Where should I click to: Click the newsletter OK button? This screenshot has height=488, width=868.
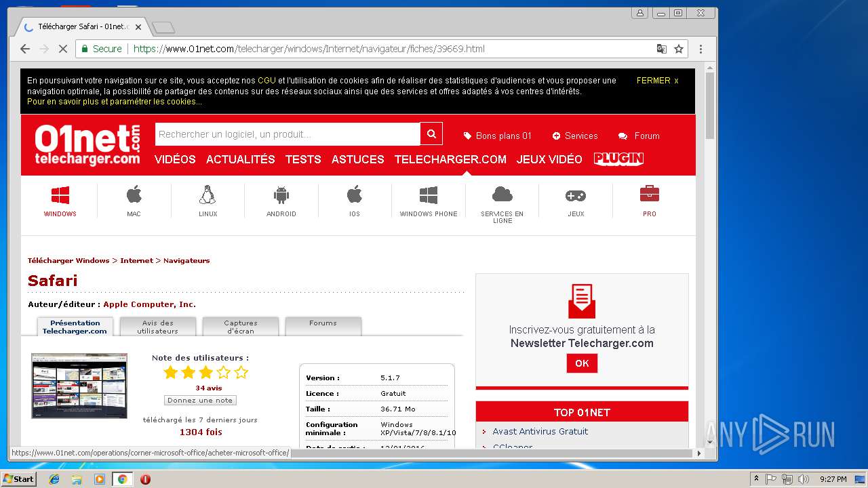(582, 363)
